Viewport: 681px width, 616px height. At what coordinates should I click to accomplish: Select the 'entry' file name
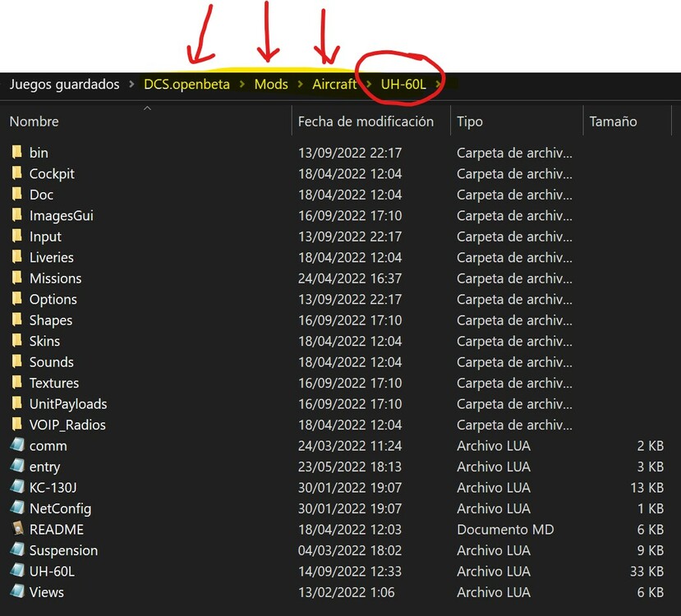coord(44,467)
